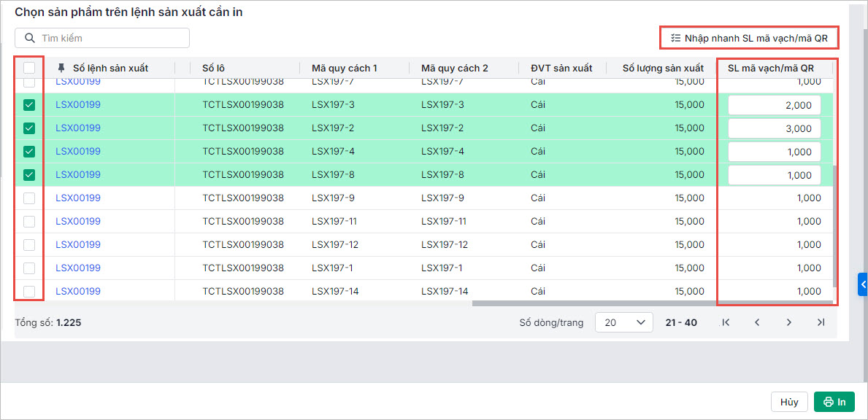Viewport: 868px width, 420px height.
Task: Open LSX00199 link in LSX197-2 row
Action: 78,128
